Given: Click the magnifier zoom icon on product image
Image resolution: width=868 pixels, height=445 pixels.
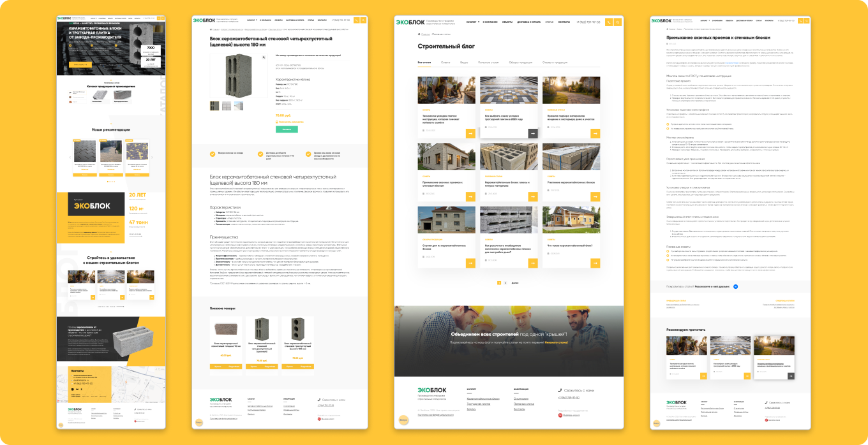Looking at the screenshot, I should tap(264, 57).
